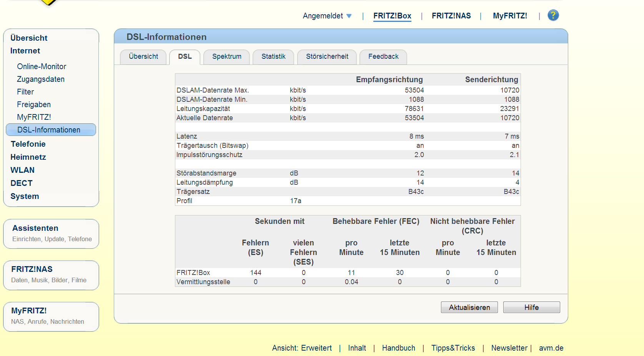Open the Handbuch footer link
Viewport: 644px width, 356px height.
[399, 348]
